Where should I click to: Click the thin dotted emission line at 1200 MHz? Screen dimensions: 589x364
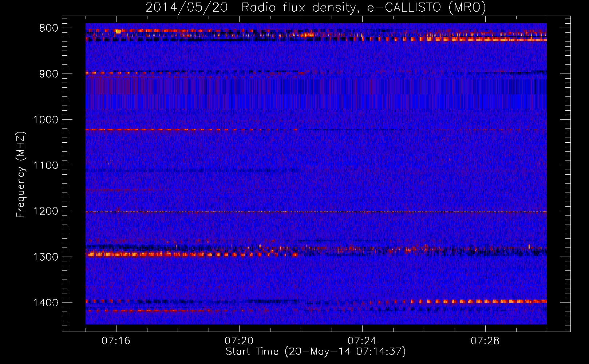tap(316, 211)
